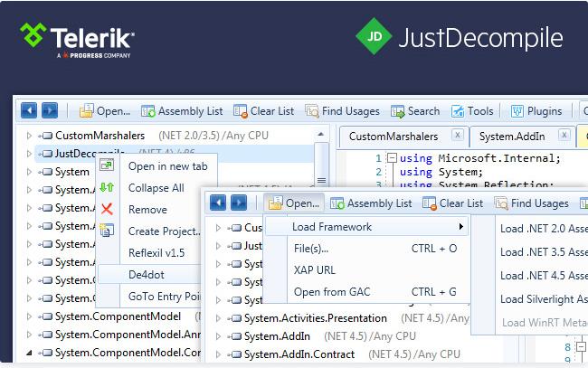The image size is (588, 368).
Task: Expand the System tree node in rear window
Action: coord(29,172)
